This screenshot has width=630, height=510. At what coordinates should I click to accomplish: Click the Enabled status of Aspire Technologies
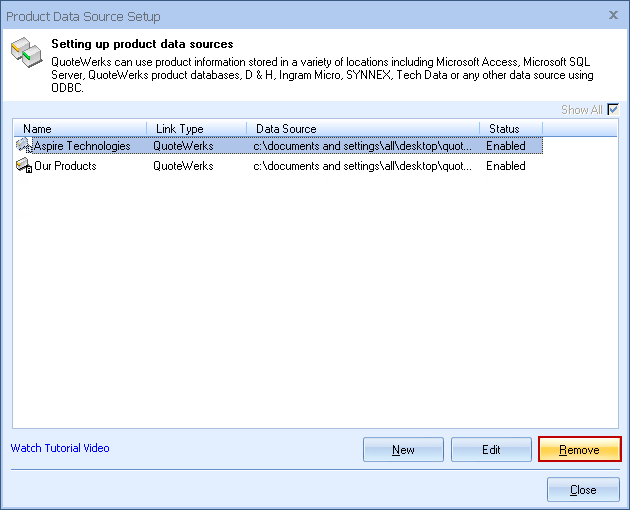pyautogui.click(x=506, y=146)
